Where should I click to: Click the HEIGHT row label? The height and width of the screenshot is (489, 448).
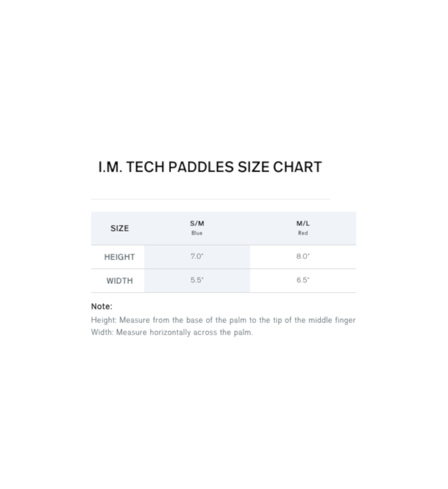(119, 257)
